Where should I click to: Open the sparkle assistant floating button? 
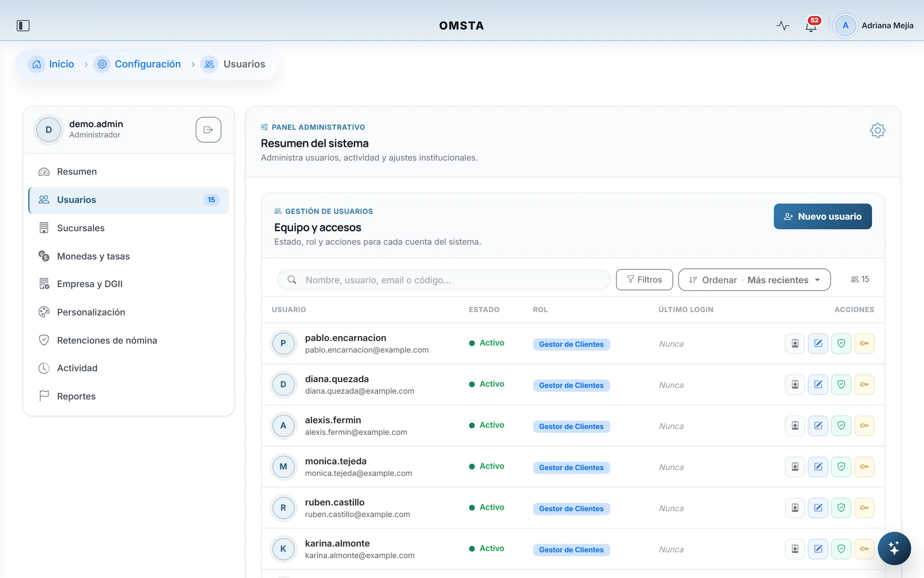pos(894,548)
